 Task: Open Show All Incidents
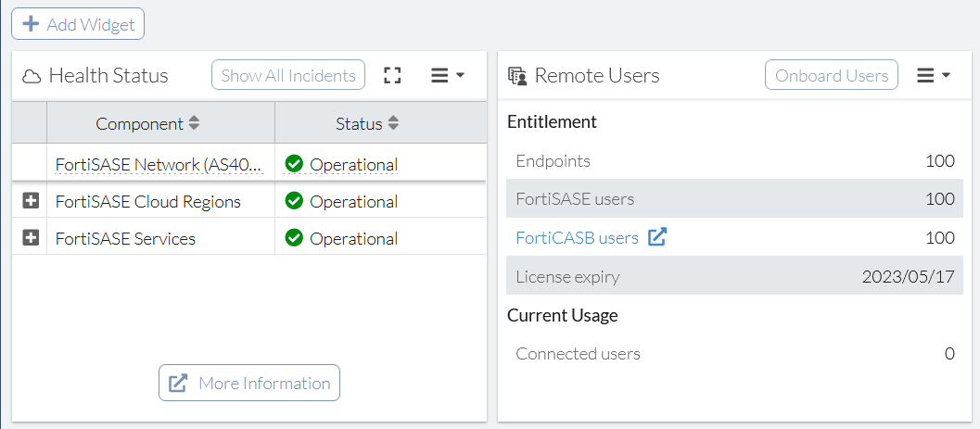click(x=288, y=76)
